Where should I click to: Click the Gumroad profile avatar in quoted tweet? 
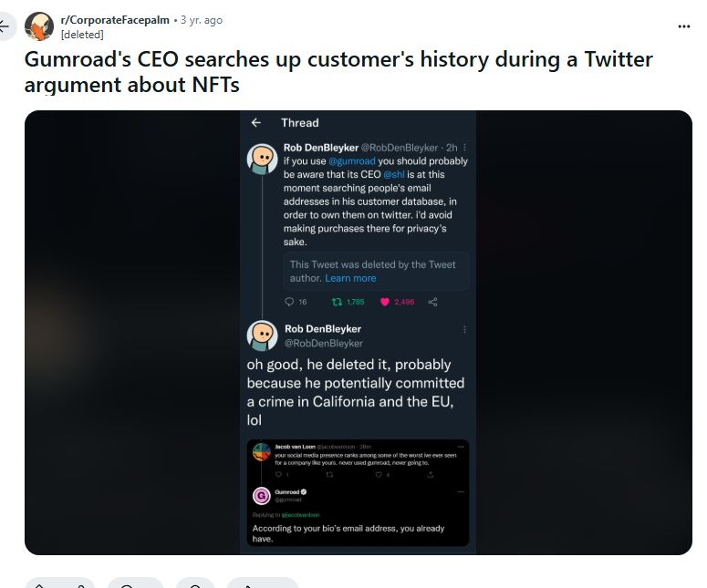pyautogui.click(x=261, y=496)
